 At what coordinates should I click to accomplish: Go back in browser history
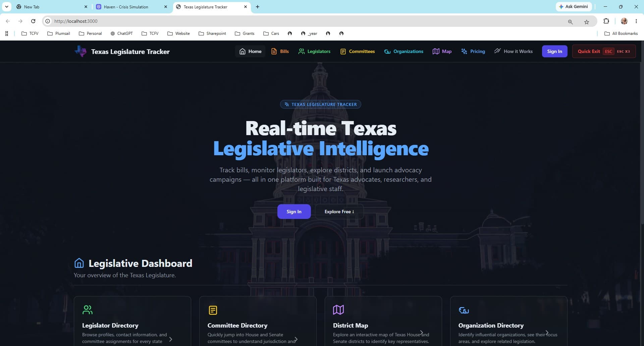coord(8,21)
